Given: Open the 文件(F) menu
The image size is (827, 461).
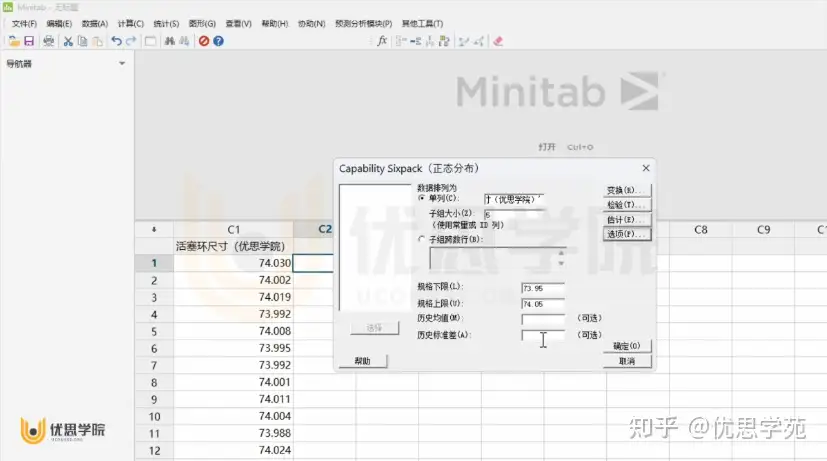Looking at the screenshot, I should tap(24, 24).
